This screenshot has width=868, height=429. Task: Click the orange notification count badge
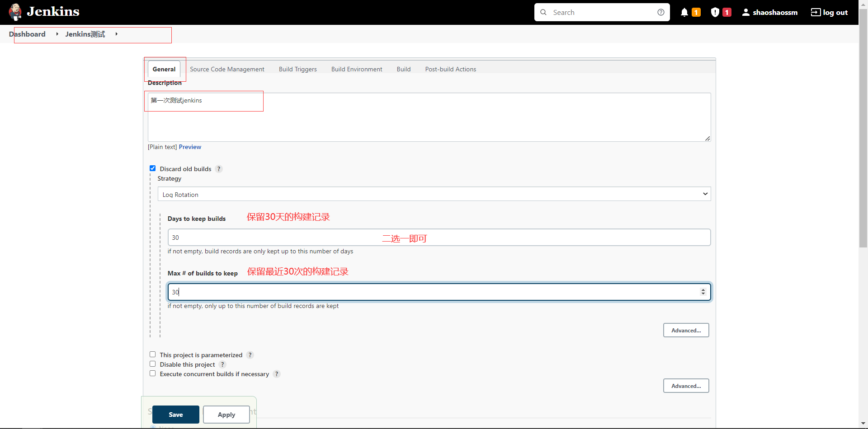click(x=696, y=12)
